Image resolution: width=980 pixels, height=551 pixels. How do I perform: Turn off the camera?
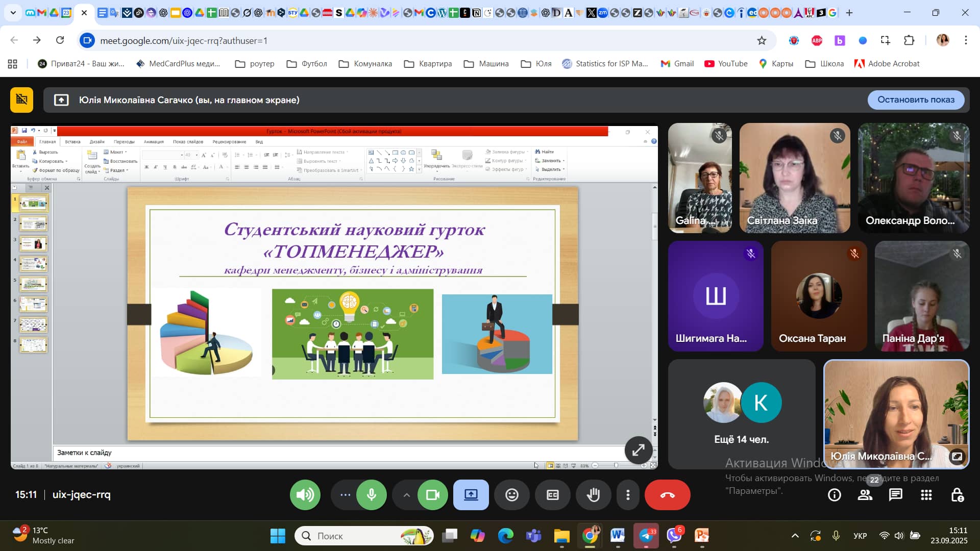pyautogui.click(x=432, y=495)
